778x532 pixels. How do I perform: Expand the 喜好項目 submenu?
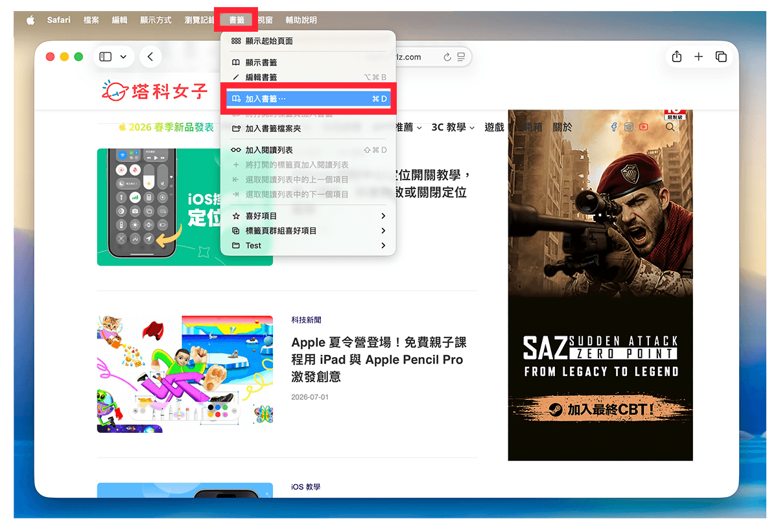point(308,216)
